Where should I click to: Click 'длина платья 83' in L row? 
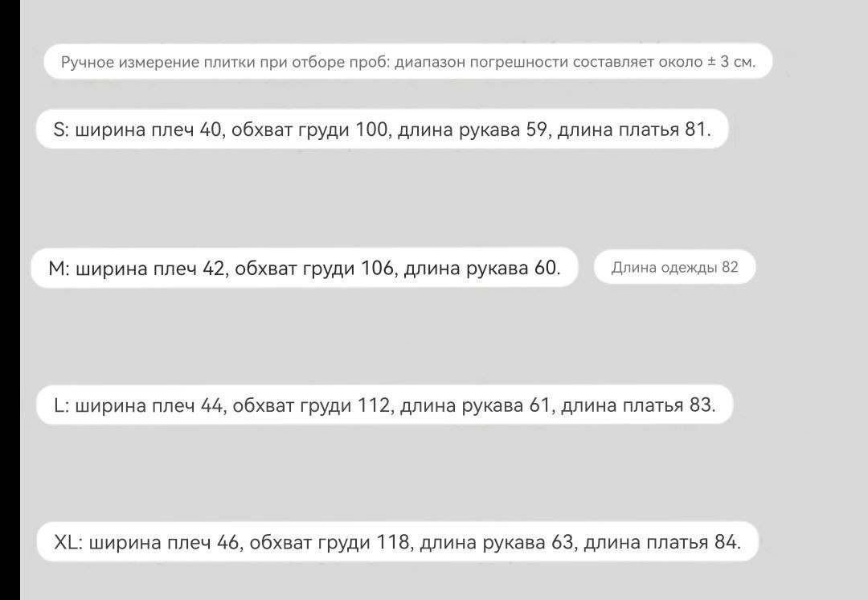[x=636, y=405]
